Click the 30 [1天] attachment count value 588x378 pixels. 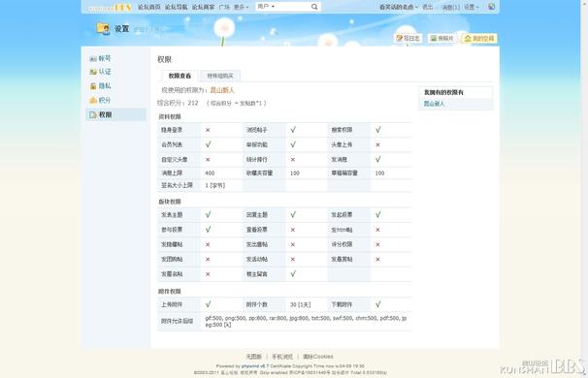point(301,305)
